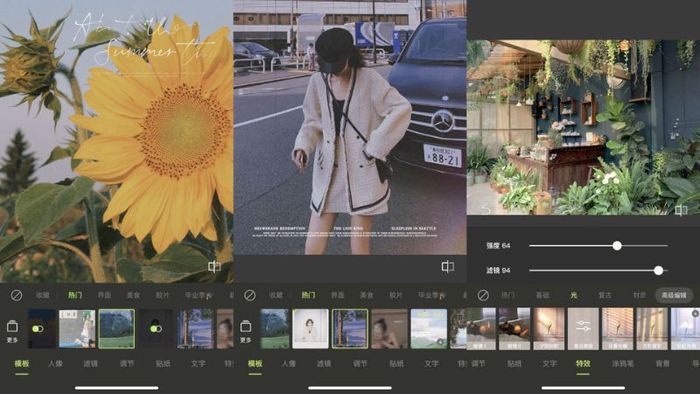
Task: Open 模板 tab on the sunflower screen
Action: (22, 364)
